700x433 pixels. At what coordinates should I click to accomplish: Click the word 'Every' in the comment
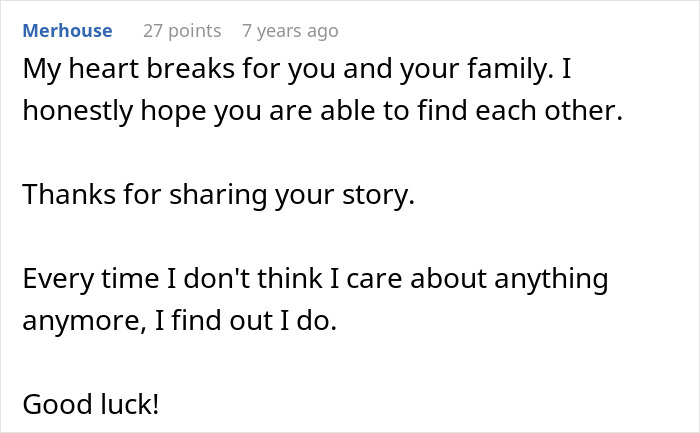coord(56,278)
